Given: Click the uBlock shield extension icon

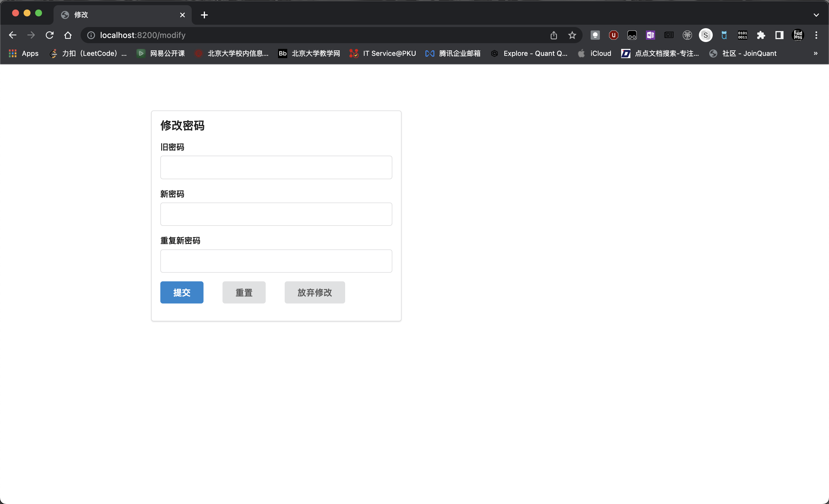Looking at the screenshot, I should pos(613,35).
